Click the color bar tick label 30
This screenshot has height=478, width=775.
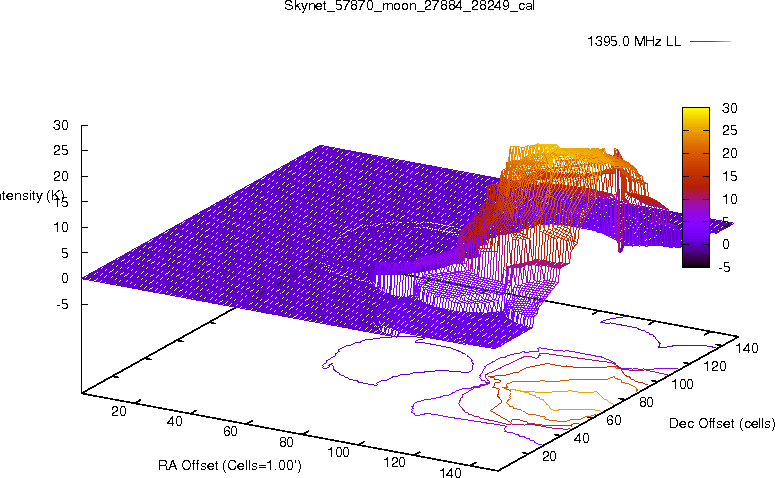point(730,108)
